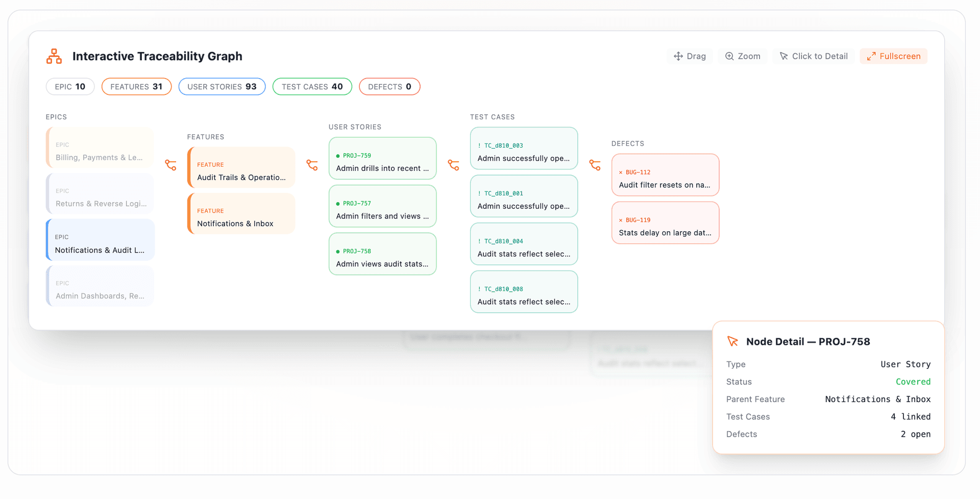Open the Node Detail panel for PROJ-758
This screenshot has width=980, height=499.
click(x=382, y=254)
